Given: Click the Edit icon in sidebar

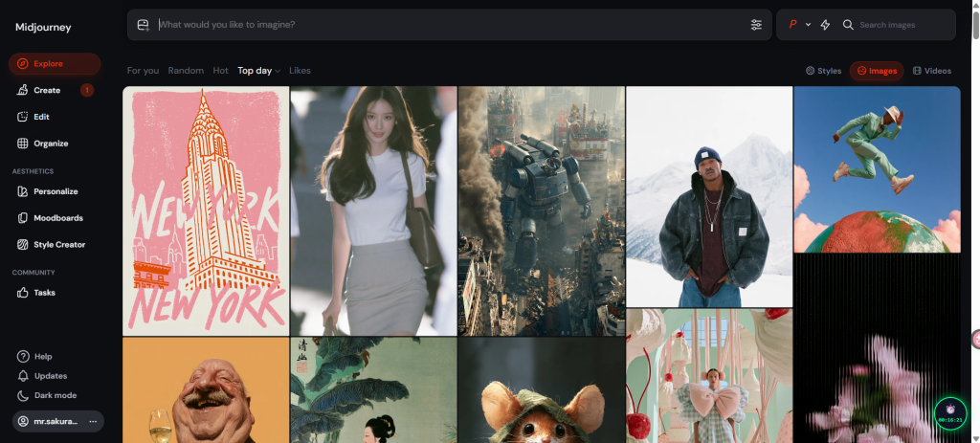Looking at the screenshot, I should coord(23,117).
